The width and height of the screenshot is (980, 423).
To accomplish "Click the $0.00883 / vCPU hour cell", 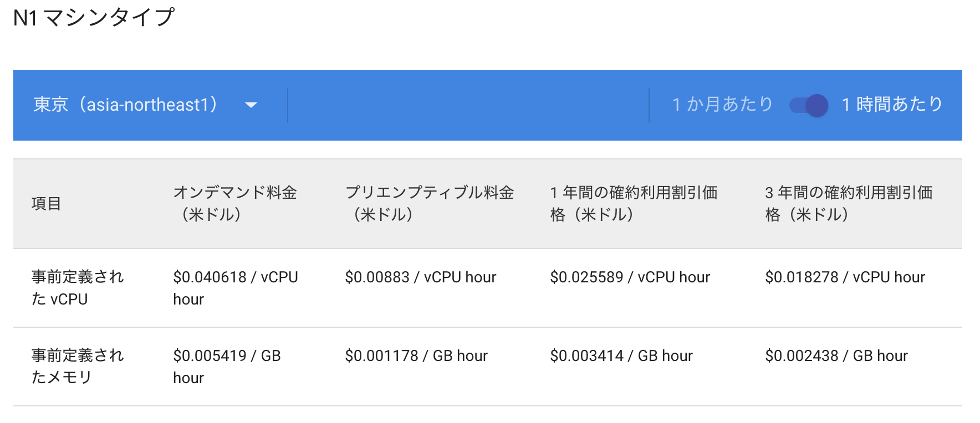I will tap(421, 277).
